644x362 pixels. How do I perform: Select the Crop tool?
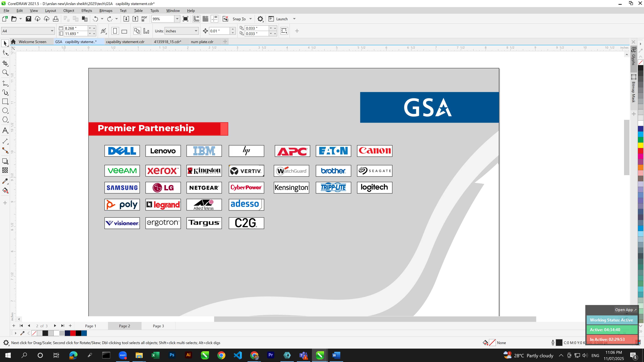5,63
